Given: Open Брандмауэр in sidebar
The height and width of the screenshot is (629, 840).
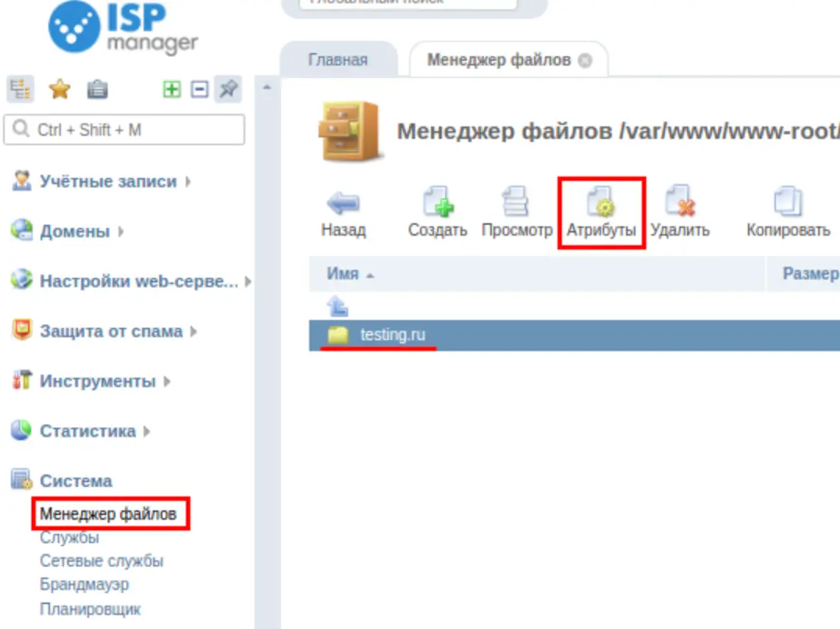Looking at the screenshot, I should coord(84,585).
